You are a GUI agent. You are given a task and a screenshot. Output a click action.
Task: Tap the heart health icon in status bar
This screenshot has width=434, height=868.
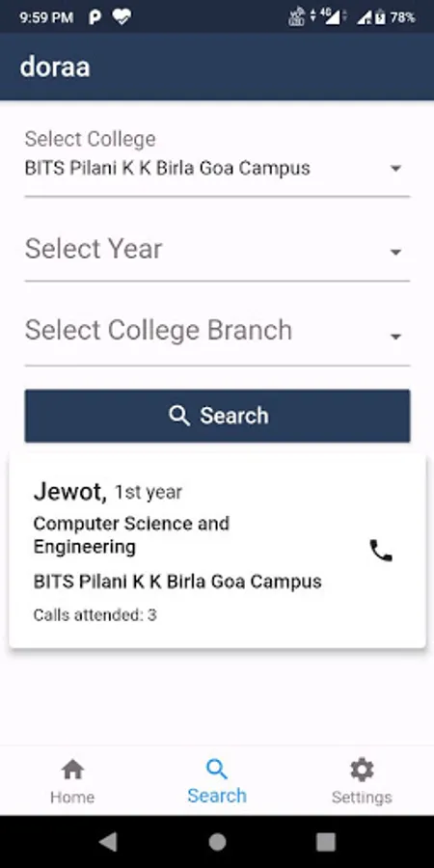[122, 17]
